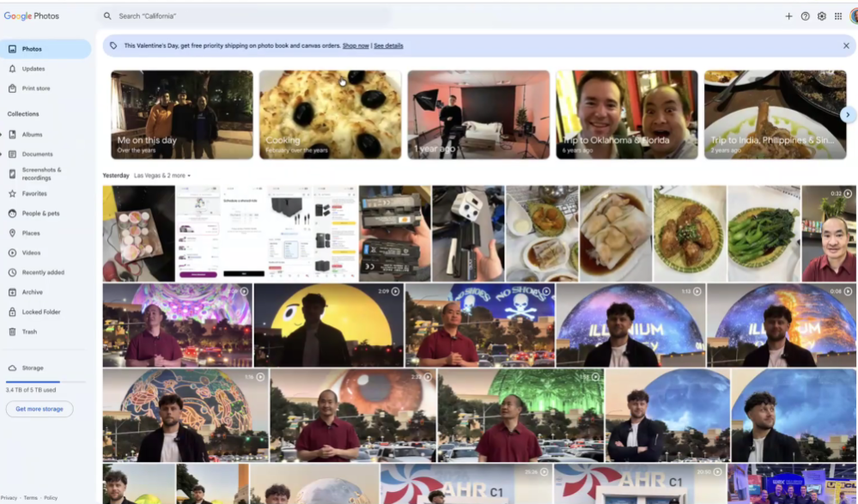The height and width of the screenshot is (504, 858).
Task: Open the Locked Folder
Action: (x=40, y=312)
